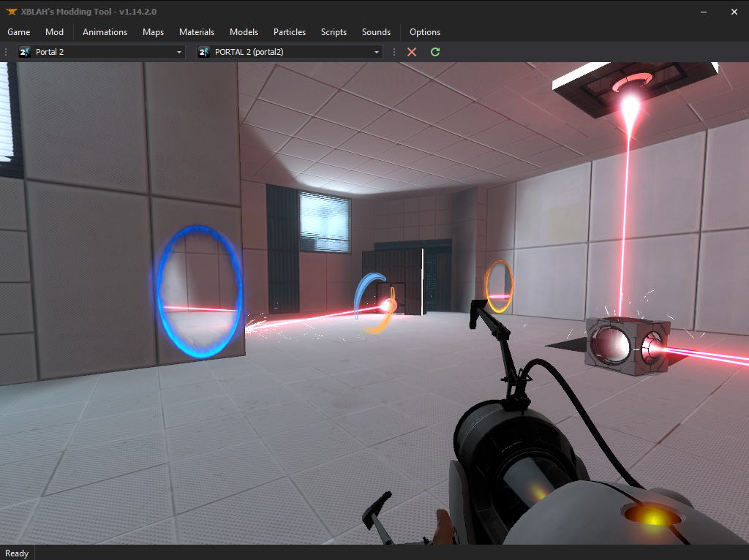The image size is (749, 560).
Task: Click the PORTAL 2 mod icon in toolbar
Action: [203, 52]
